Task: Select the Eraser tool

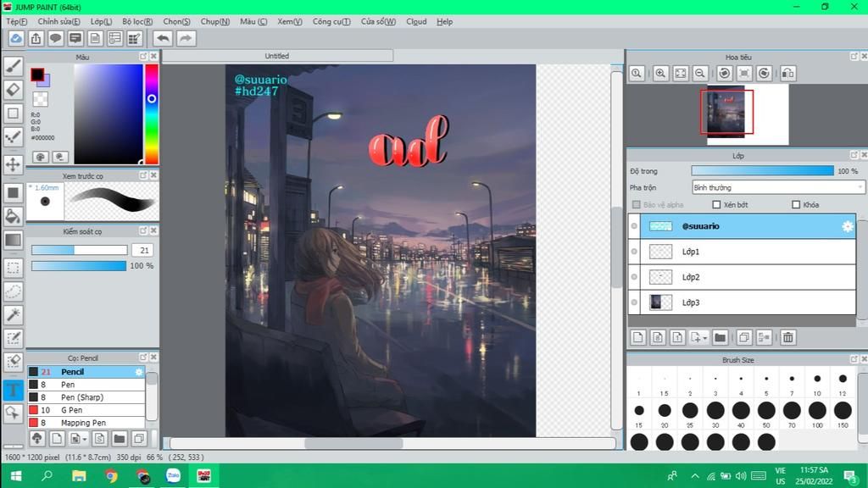Action: pos(14,90)
